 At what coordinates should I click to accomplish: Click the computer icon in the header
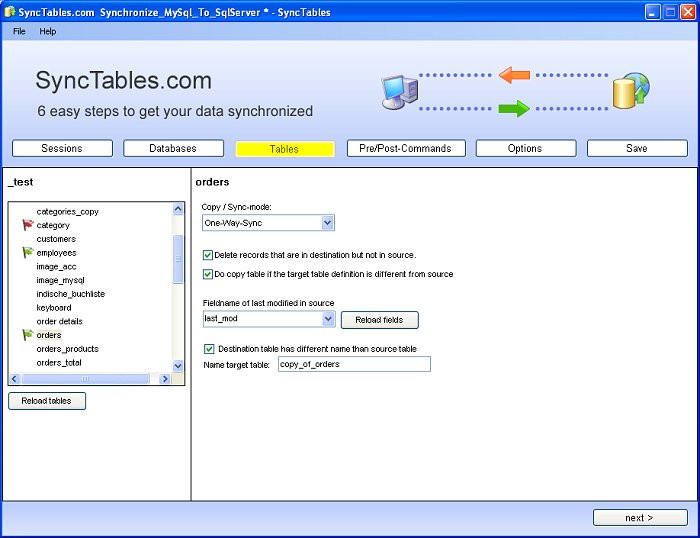pyautogui.click(x=400, y=92)
